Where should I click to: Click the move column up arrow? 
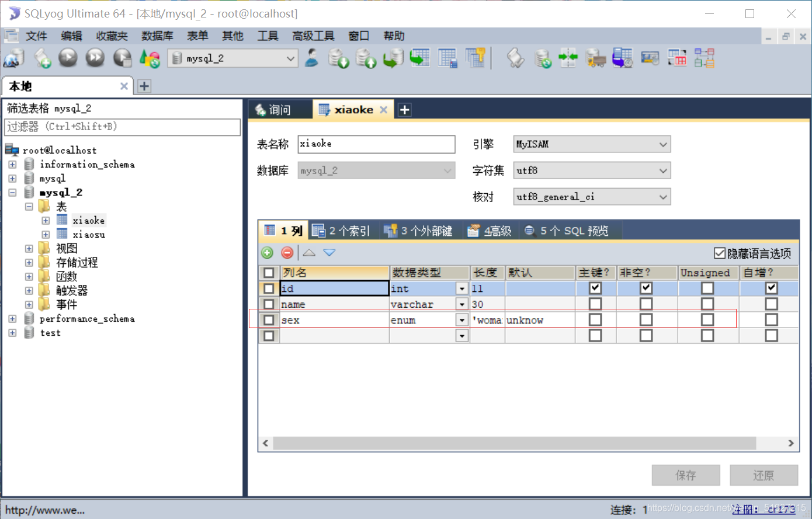309,253
